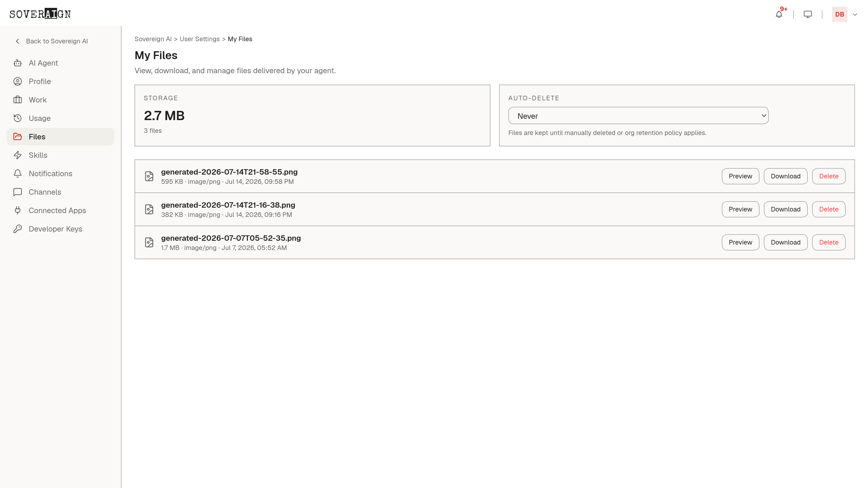Download generated-2026-07-14T21-58-55.png
This screenshot has height=488, width=868.
point(786,176)
